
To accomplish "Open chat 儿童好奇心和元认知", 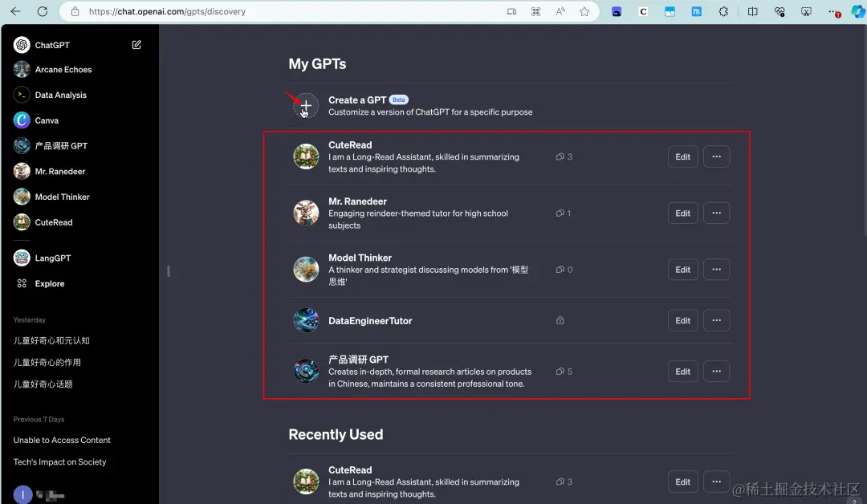I will pyautogui.click(x=51, y=340).
